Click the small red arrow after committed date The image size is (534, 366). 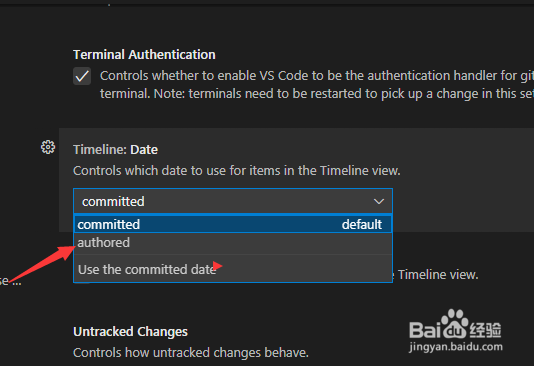pyautogui.click(x=217, y=266)
